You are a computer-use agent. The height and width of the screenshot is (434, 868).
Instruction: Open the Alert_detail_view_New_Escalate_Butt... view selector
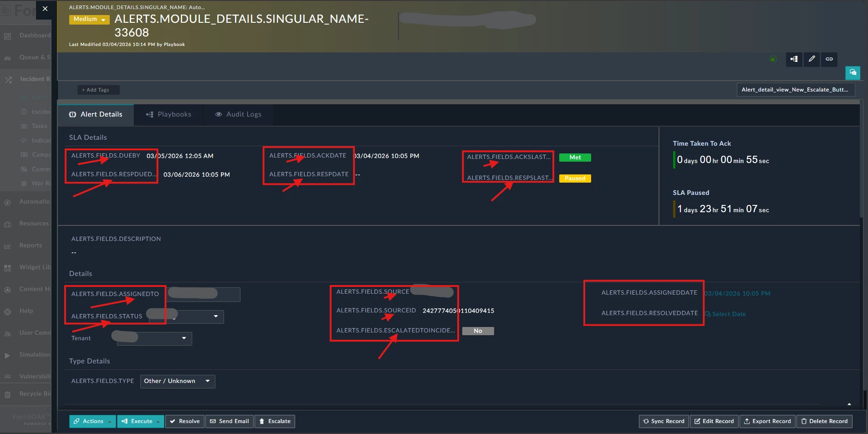coord(796,90)
